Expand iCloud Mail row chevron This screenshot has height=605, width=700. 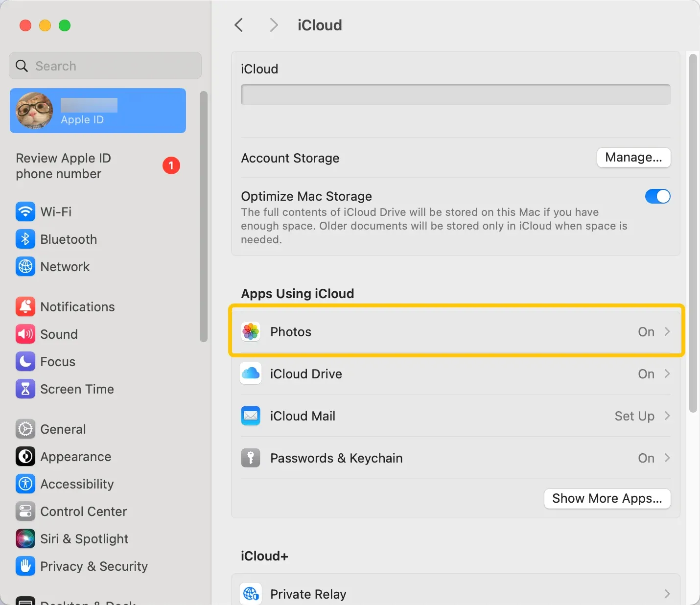(x=667, y=416)
